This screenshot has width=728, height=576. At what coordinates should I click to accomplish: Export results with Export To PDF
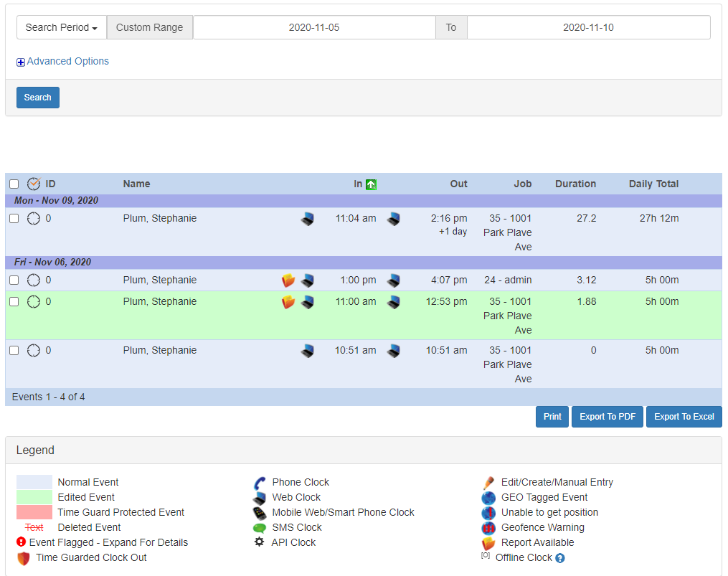point(607,417)
